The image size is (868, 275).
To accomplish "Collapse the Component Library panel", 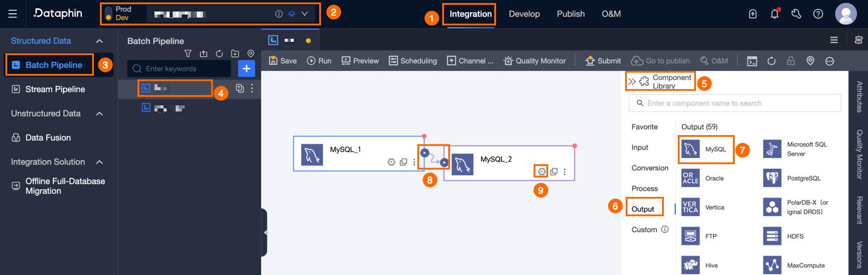I will click(x=632, y=81).
